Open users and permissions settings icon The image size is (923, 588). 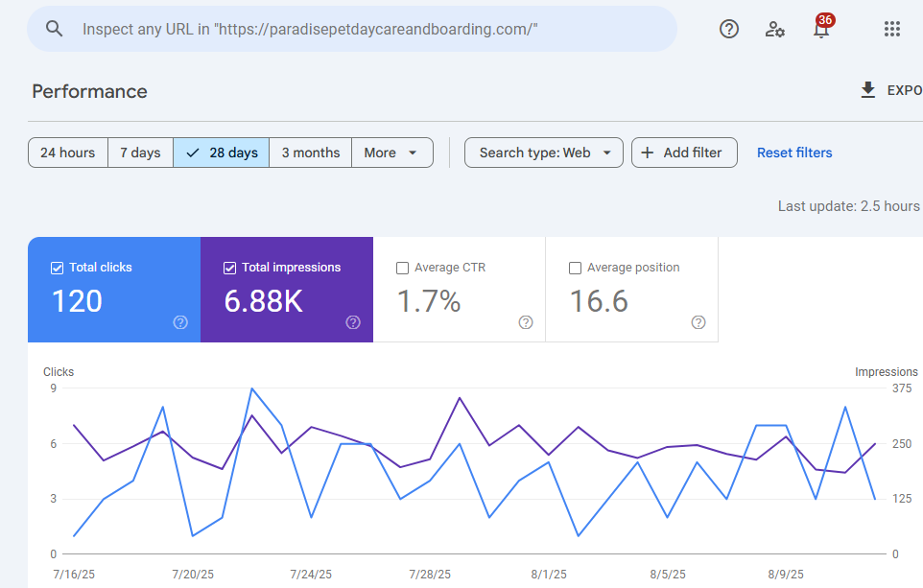775,29
